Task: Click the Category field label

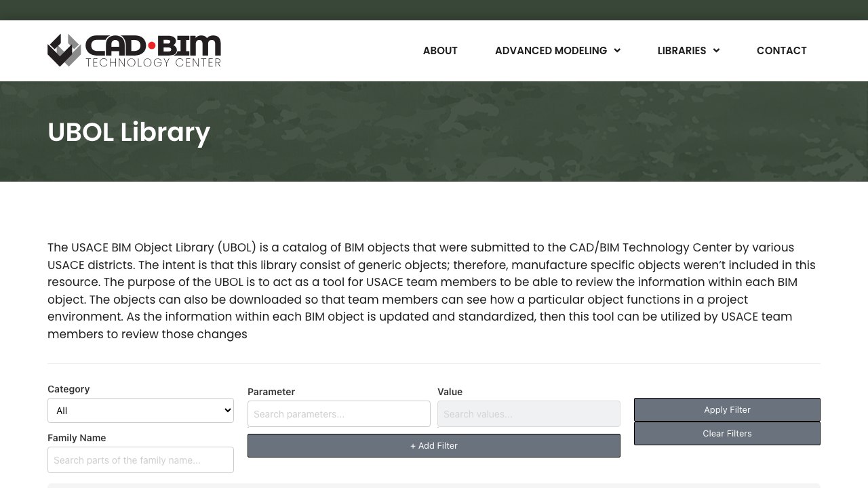Action: (x=68, y=389)
